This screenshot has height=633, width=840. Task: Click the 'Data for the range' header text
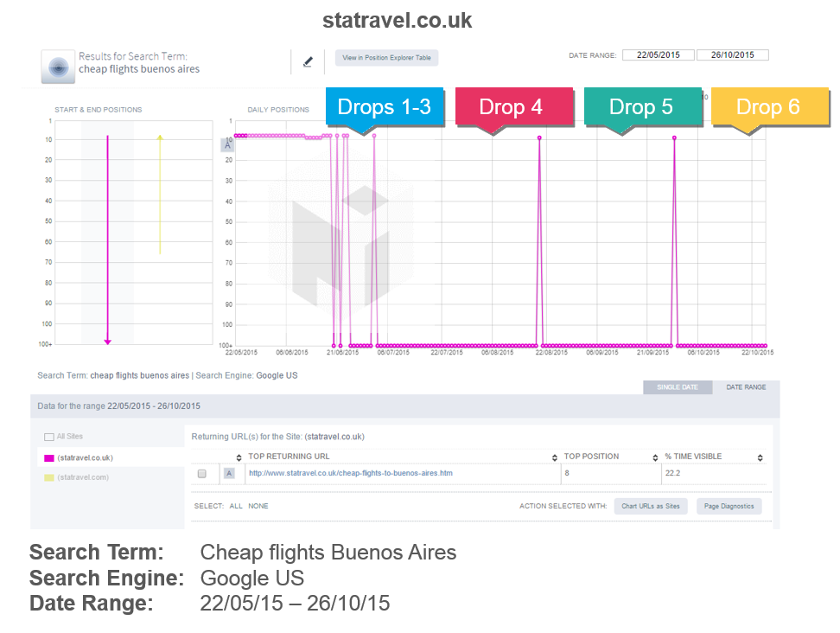pyautogui.click(x=119, y=406)
